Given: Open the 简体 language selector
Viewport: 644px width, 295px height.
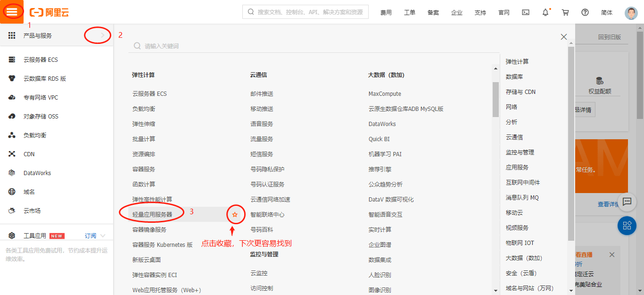Looking at the screenshot, I should pos(607,13).
